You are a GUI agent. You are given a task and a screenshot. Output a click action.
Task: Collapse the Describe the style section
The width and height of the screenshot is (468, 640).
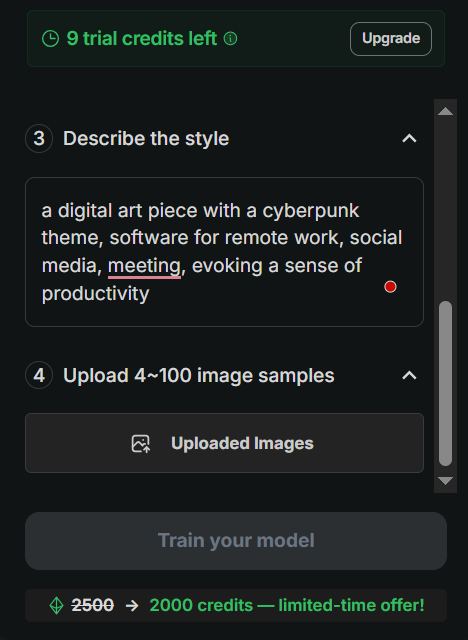(409, 139)
